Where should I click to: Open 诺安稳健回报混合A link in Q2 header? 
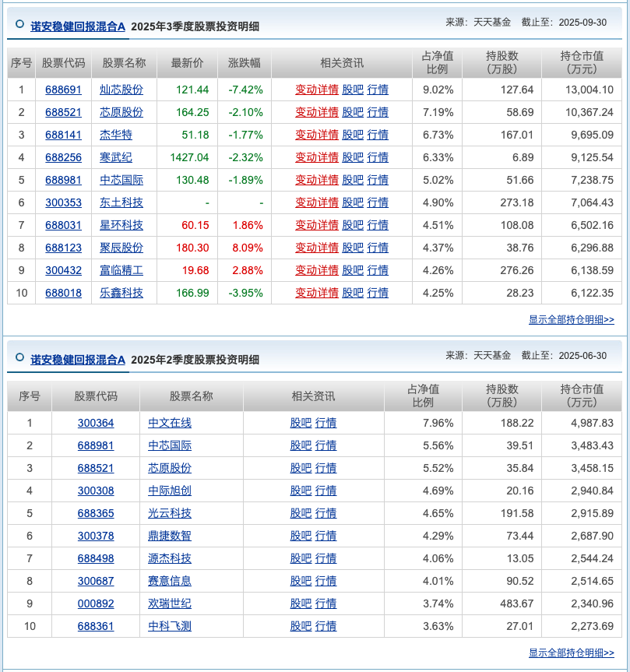pos(78,360)
